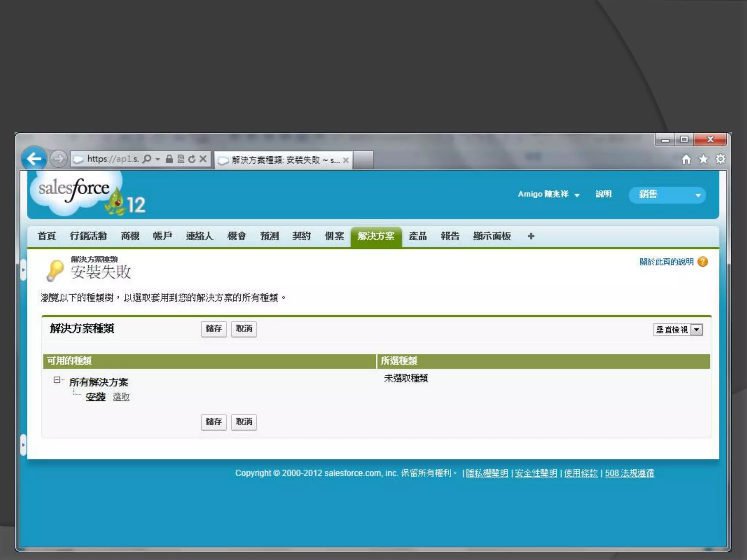
Task: Collapse the 所有解決方案 tree node
Action: tap(57, 380)
